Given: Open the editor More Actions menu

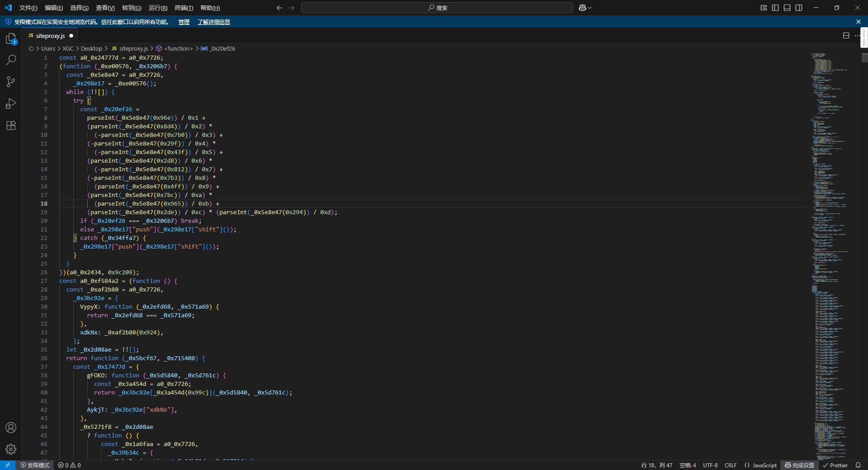Looking at the screenshot, I should pyautogui.click(x=858, y=36).
